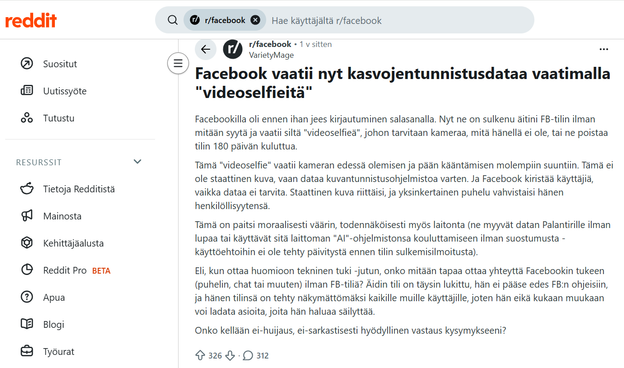Screen dimensions: 624x368
Task: Open the Apua help link
Action: pyautogui.click(x=54, y=298)
